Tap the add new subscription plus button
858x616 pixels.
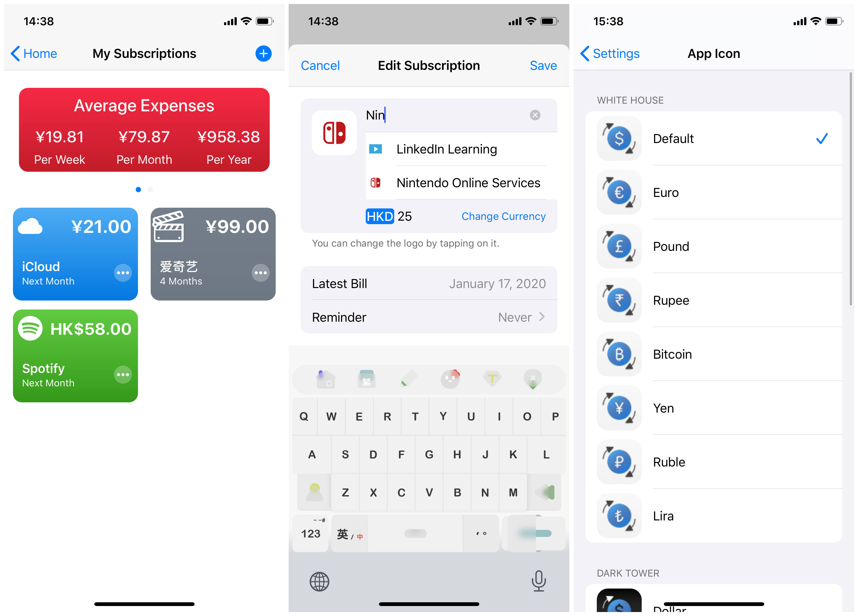tap(264, 53)
